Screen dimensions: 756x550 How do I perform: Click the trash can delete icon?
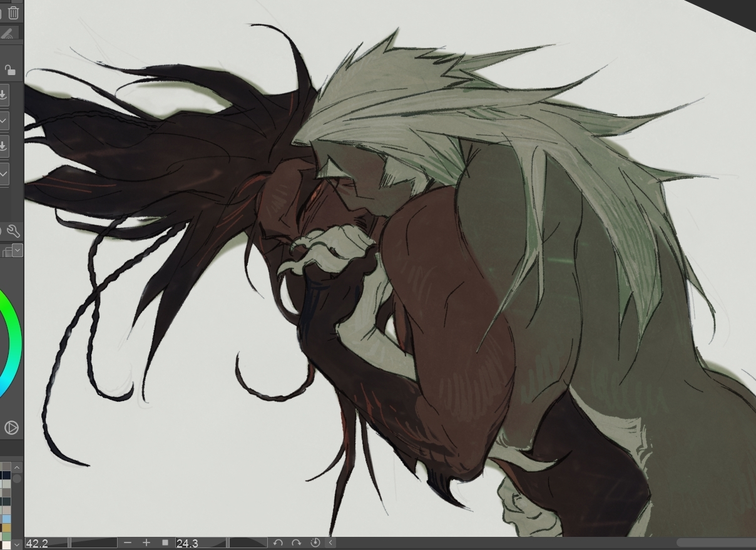coord(13,13)
